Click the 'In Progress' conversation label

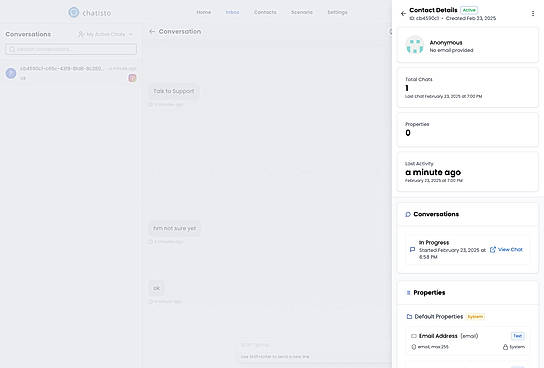point(434,242)
